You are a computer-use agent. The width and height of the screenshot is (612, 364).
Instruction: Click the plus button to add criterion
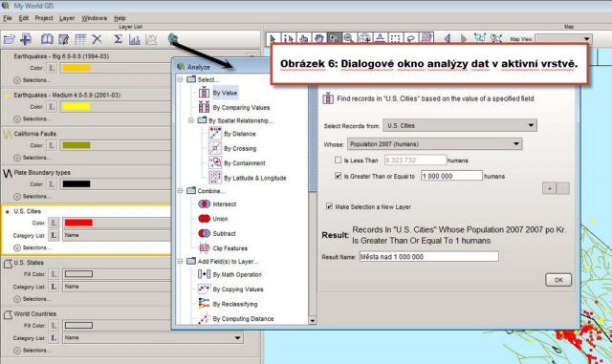click(x=549, y=188)
